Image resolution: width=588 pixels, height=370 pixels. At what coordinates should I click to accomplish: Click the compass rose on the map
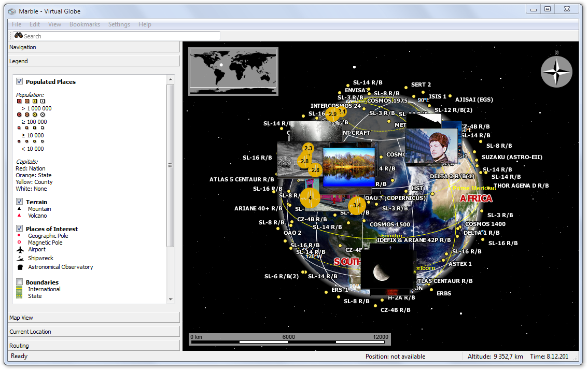[556, 72]
